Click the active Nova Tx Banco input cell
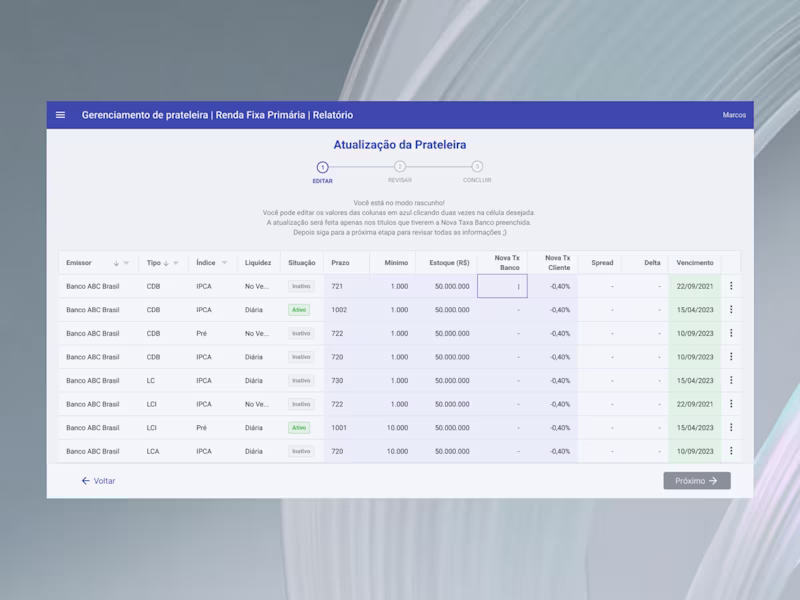Screen dimensions: 800x600 point(502,286)
